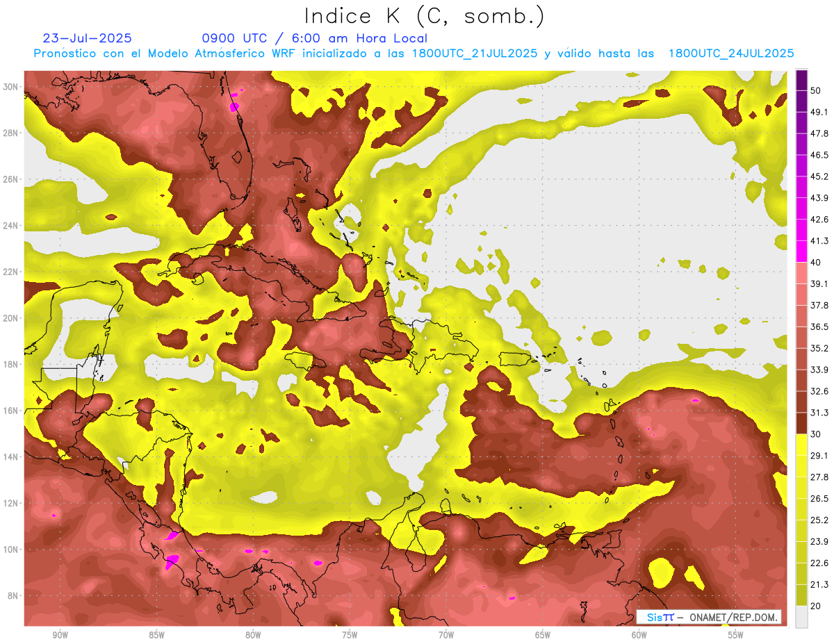Click the '65W' longitude label

[x=543, y=636]
